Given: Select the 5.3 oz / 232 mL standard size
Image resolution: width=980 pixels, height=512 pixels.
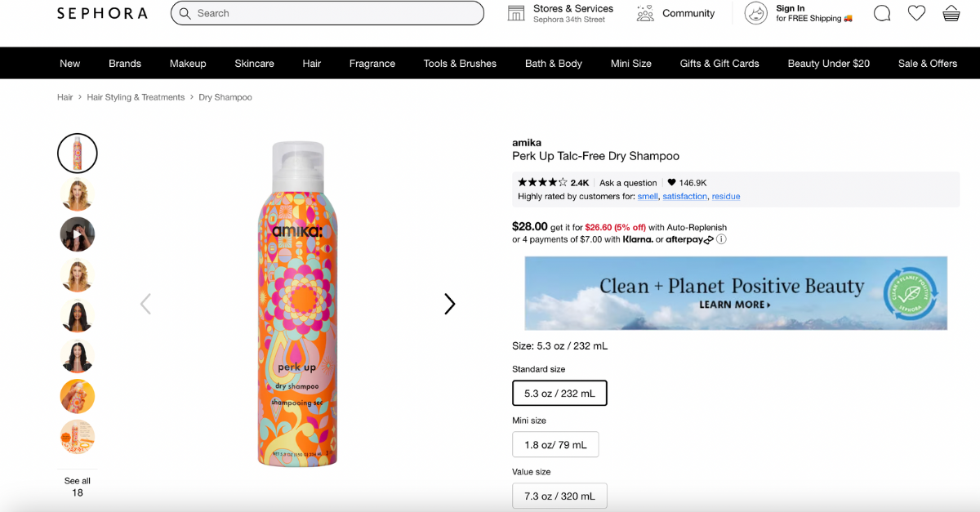Looking at the screenshot, I should tap(559, 393).
